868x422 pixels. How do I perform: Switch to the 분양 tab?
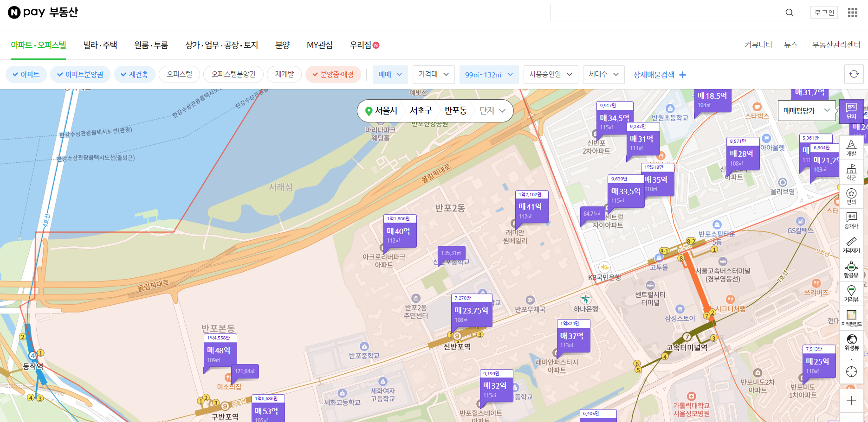pyautogui.click(x=282, y=45)
